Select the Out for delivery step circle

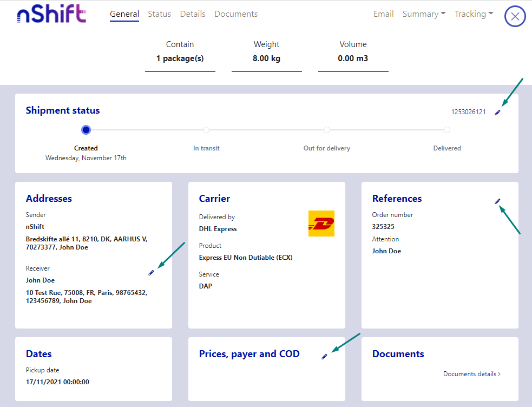click(x=327, y=130)
